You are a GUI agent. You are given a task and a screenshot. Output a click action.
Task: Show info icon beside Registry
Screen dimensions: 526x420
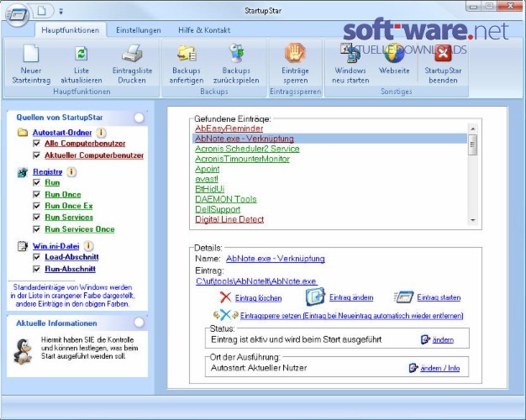pos(71,171)
